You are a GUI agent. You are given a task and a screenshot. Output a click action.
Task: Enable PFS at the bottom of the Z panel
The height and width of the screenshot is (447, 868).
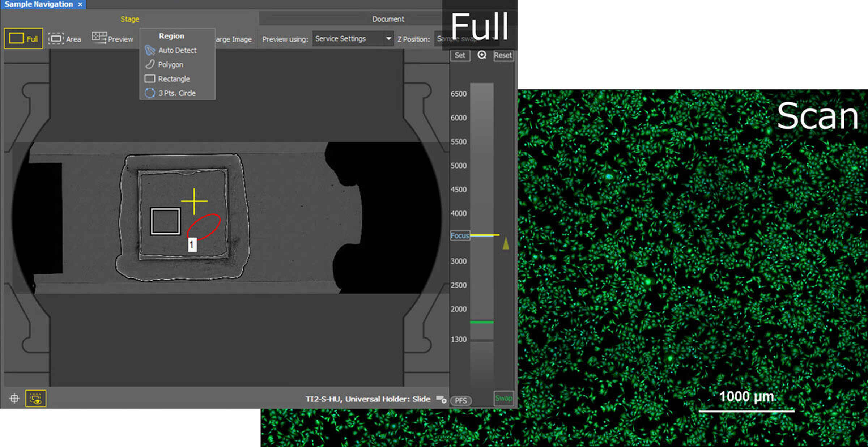pyautogui.click(x=461, y=401)
